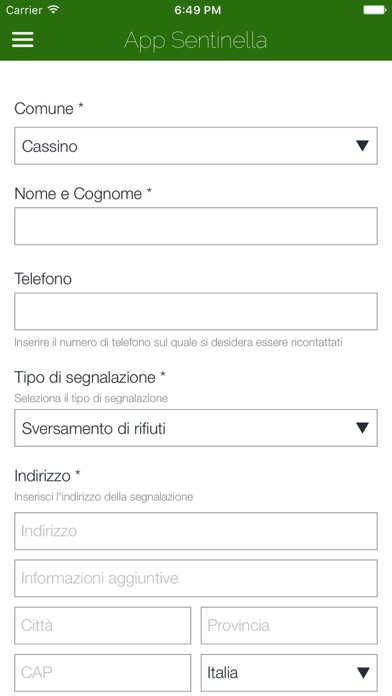Click into the Telefono input field
The width and height of the screenshot is (392, 696).
pos(196,311)
